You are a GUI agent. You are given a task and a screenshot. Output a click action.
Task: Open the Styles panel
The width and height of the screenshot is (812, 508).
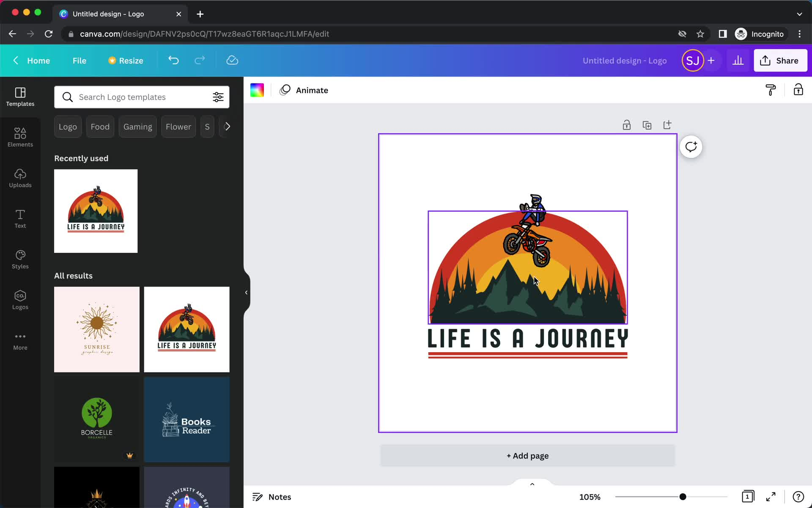click(20, 260)
